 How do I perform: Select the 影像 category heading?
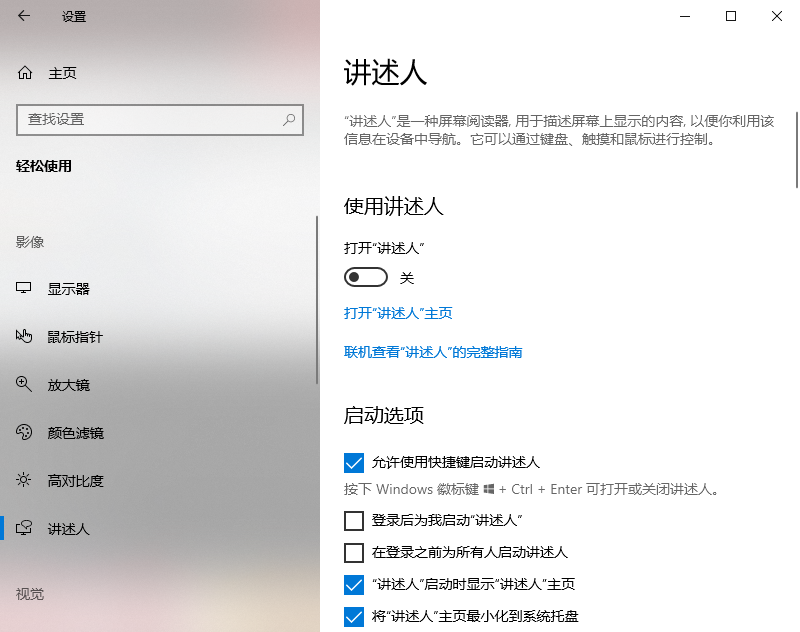pyautogui.click(x=29, y=241)
